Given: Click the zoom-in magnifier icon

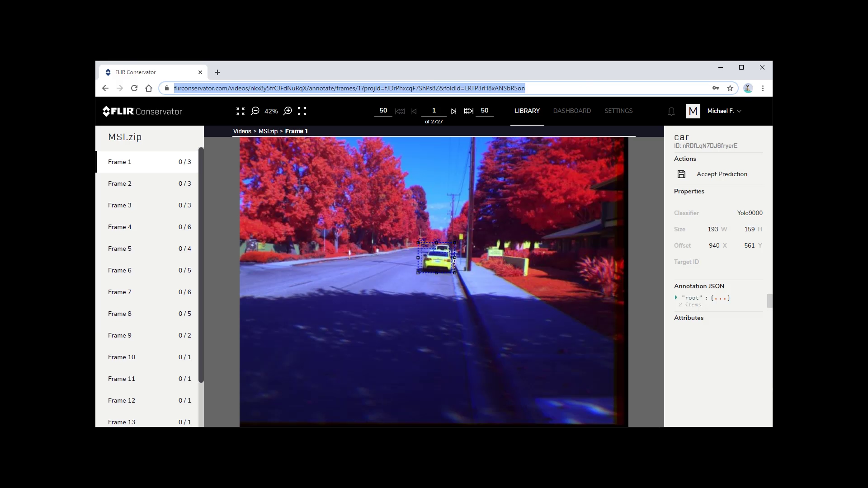Looking at the screenshot, I should pos(288,111).
